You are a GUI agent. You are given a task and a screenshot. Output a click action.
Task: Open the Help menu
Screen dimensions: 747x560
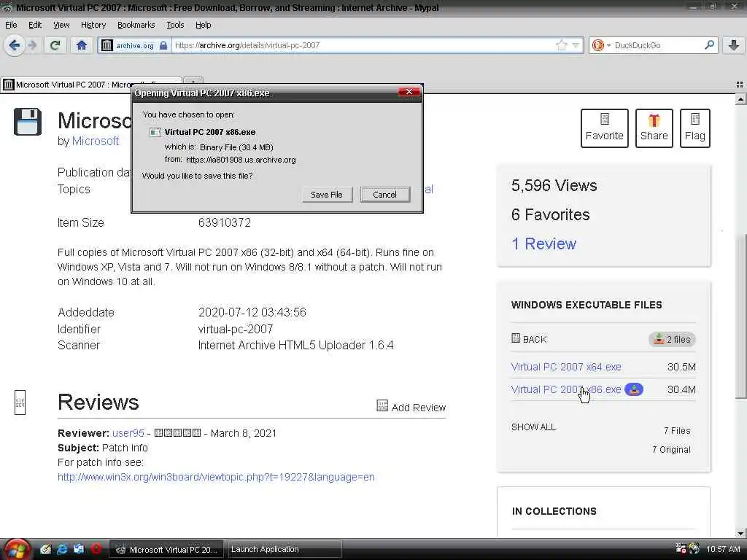(x=203, y=25)
